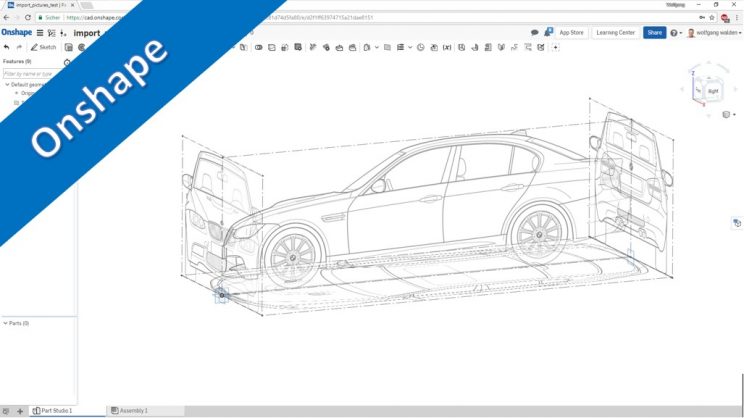Viewport: 744px width, 418px height.
Task: Undo the last action
Action: [x=7, y=47]
